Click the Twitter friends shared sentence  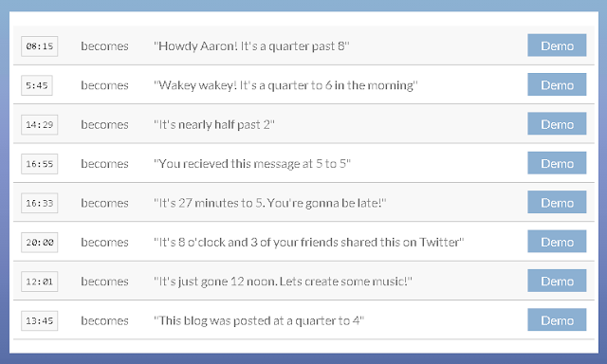[x=308, y=242]
